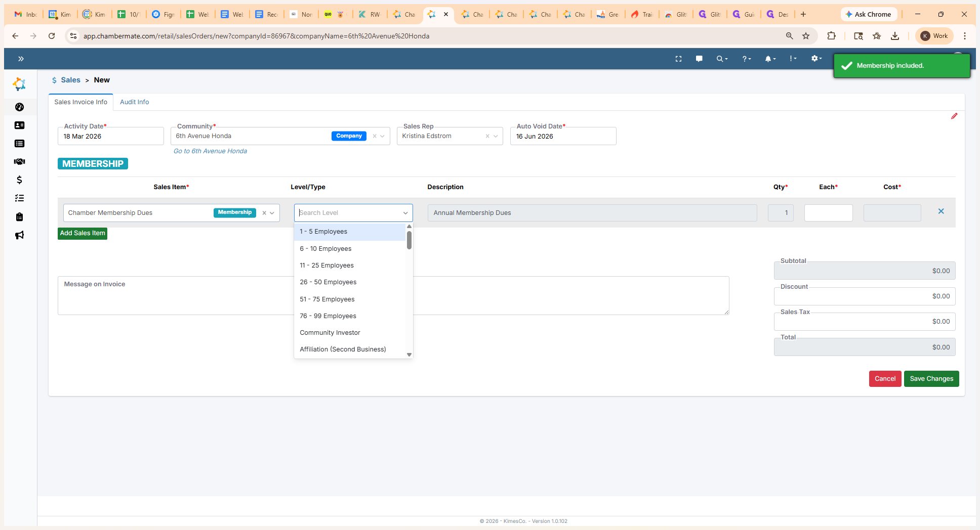Open the dollar sign sales sidebar icon
This screenshot has height=530, width=980.
[19, 180]
